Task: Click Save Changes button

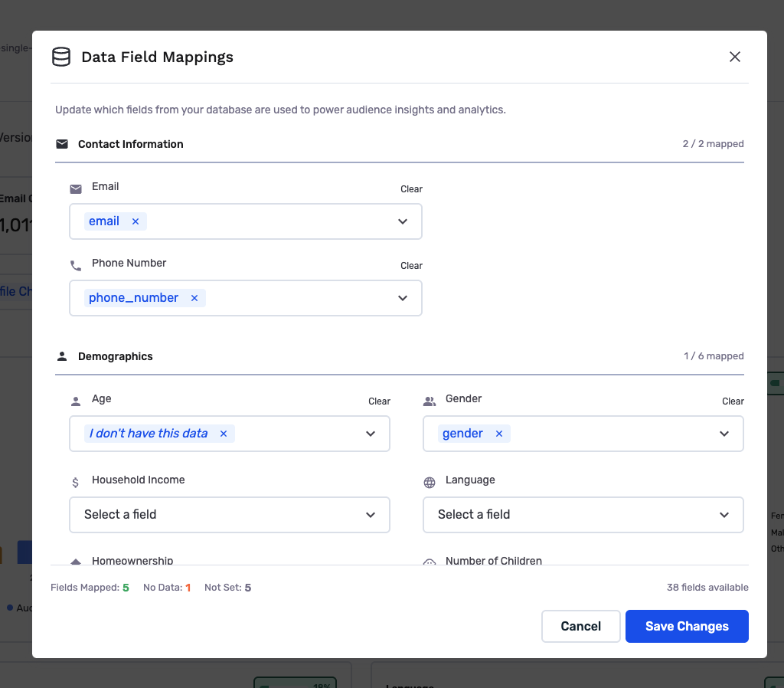Action: [687, 626]
